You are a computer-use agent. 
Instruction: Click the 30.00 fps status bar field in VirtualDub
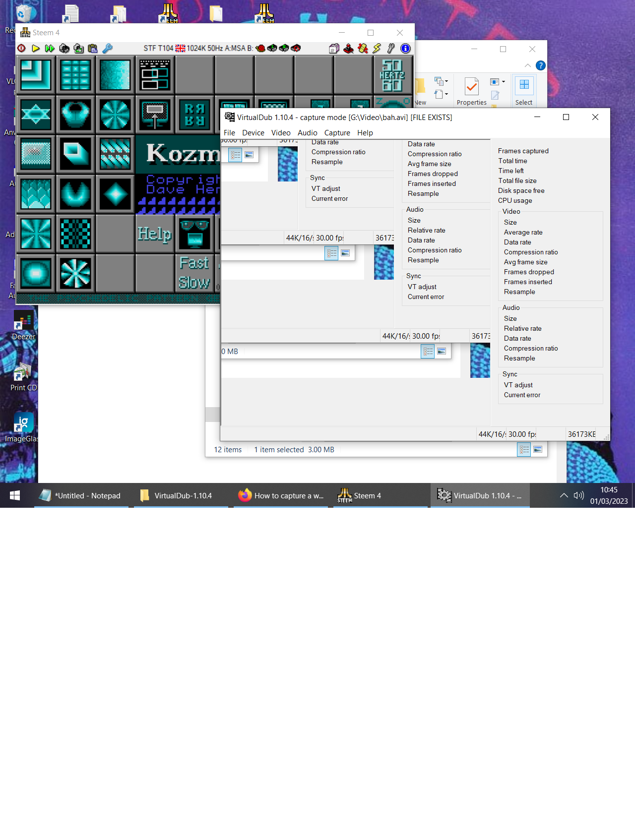point(522,434)
